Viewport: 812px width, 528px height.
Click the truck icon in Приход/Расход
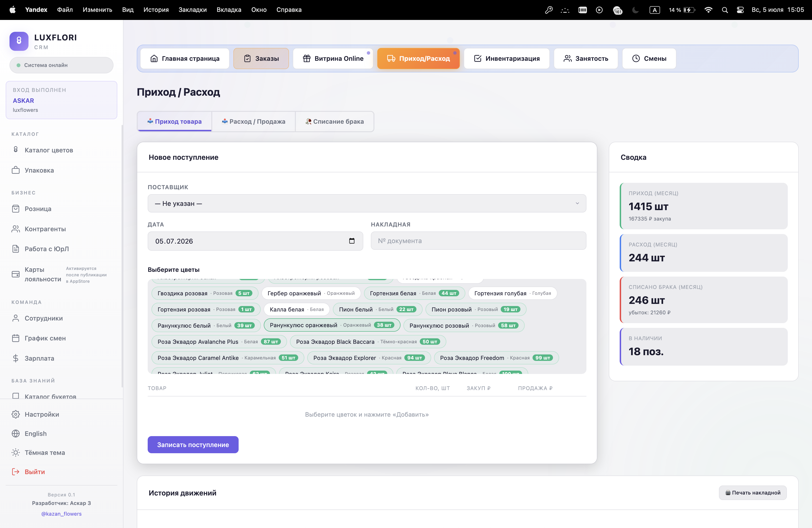391,59
